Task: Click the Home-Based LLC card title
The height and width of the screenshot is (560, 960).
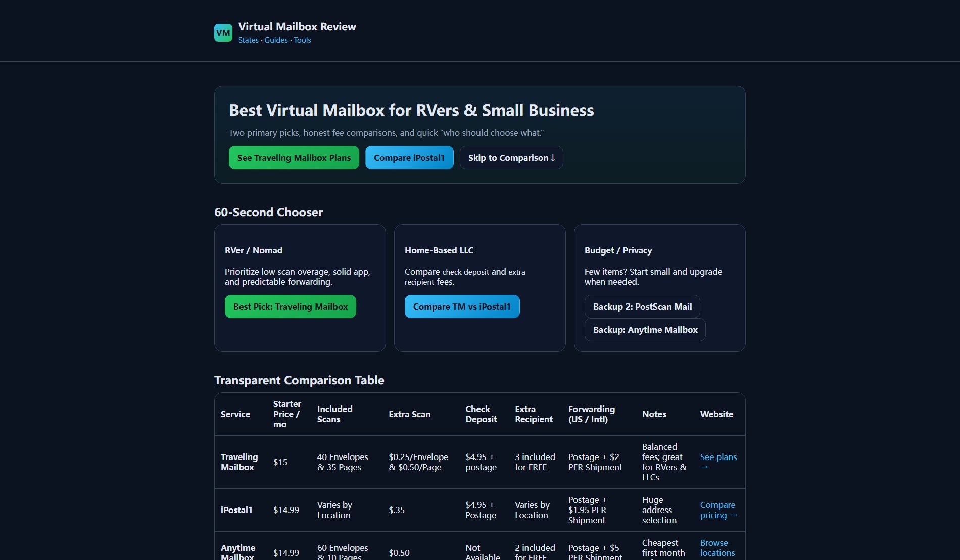Action: (439, 250)
